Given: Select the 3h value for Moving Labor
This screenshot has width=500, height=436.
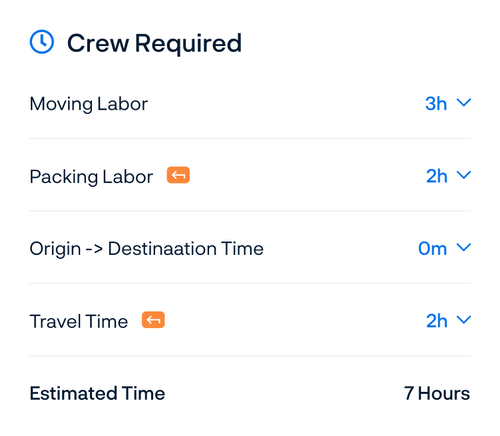Looking at the screenshot, I should tap(436, 104).
